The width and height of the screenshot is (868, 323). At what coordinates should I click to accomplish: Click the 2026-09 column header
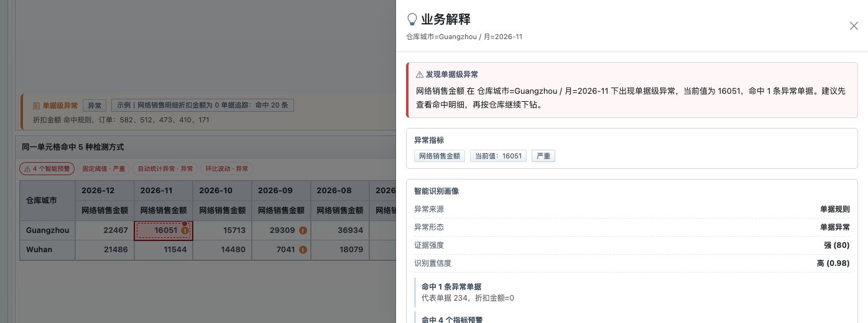point(281,191)
